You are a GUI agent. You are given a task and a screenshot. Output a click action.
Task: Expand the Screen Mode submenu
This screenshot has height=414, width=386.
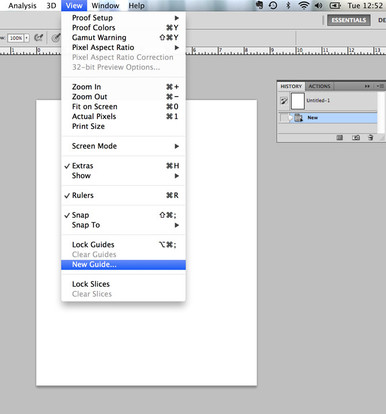click(x=123, y=146)
